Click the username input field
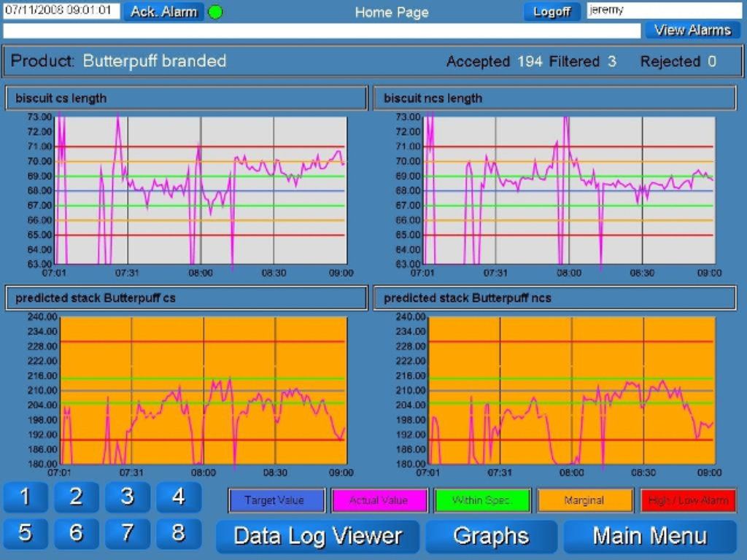This screenshot has width=747, height=560. coord(664,11)
